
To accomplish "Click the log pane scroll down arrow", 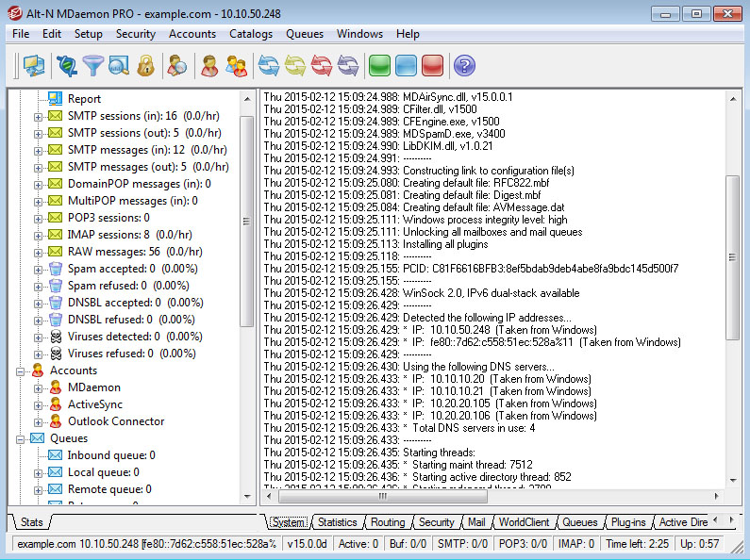I will [733, 480].
